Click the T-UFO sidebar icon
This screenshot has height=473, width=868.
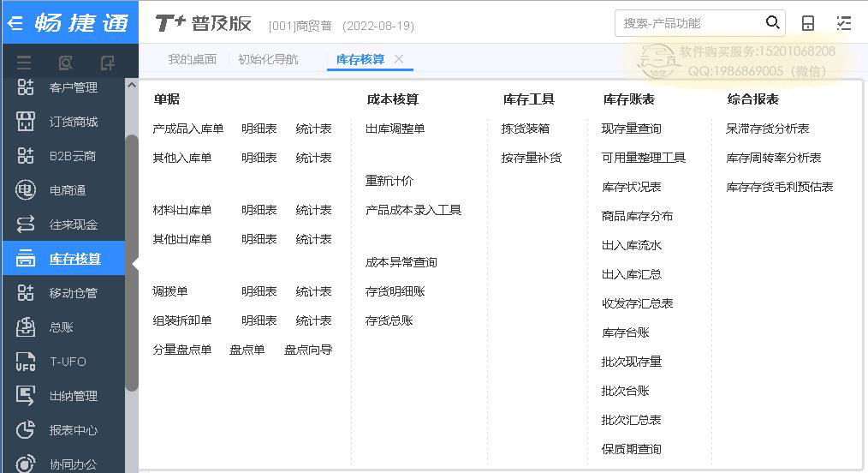(x=26, y=361)
